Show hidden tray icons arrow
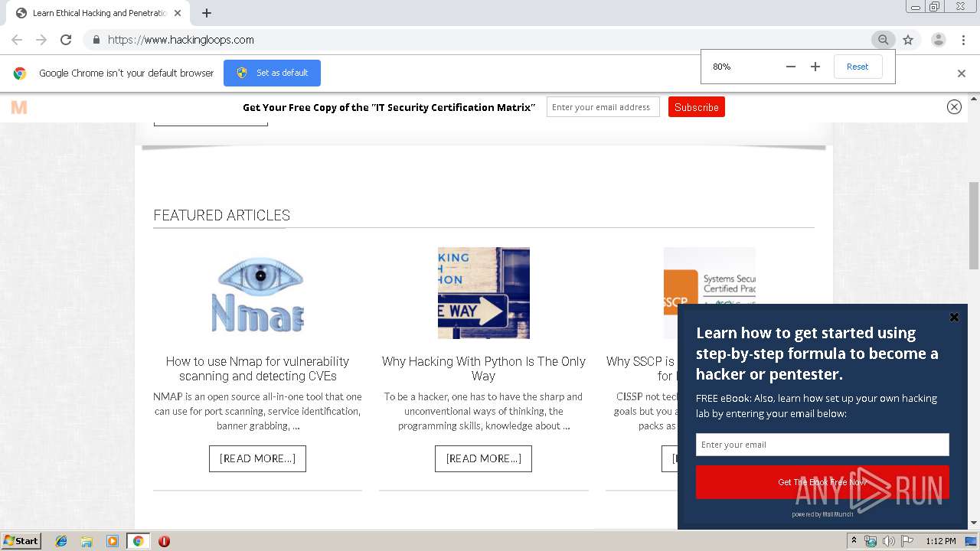 point(854,540)
